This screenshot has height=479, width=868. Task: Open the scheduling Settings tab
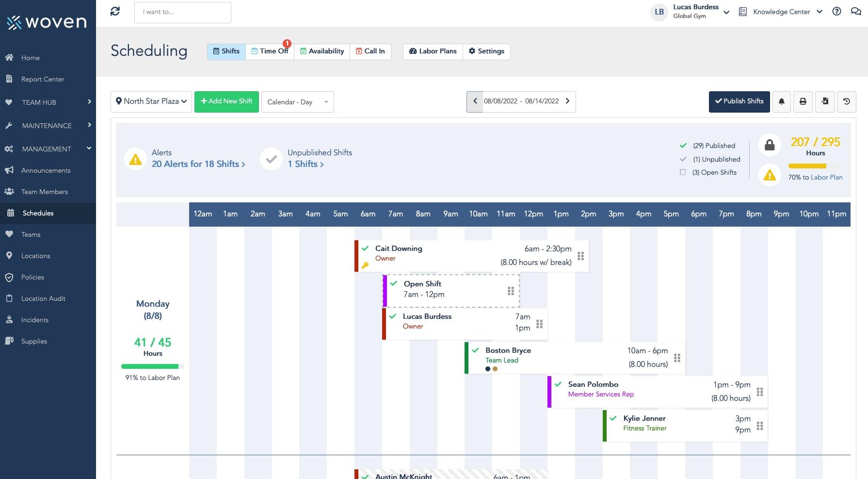[486, 51]
